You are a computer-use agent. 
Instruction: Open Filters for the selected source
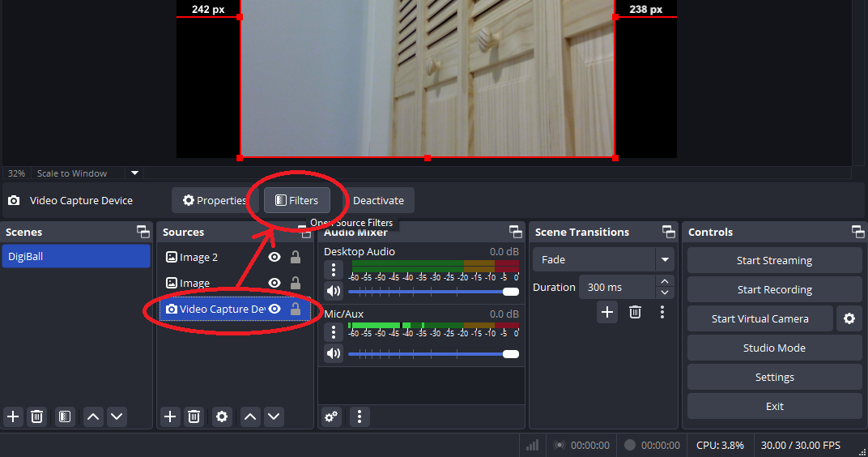tap(296, 200)
